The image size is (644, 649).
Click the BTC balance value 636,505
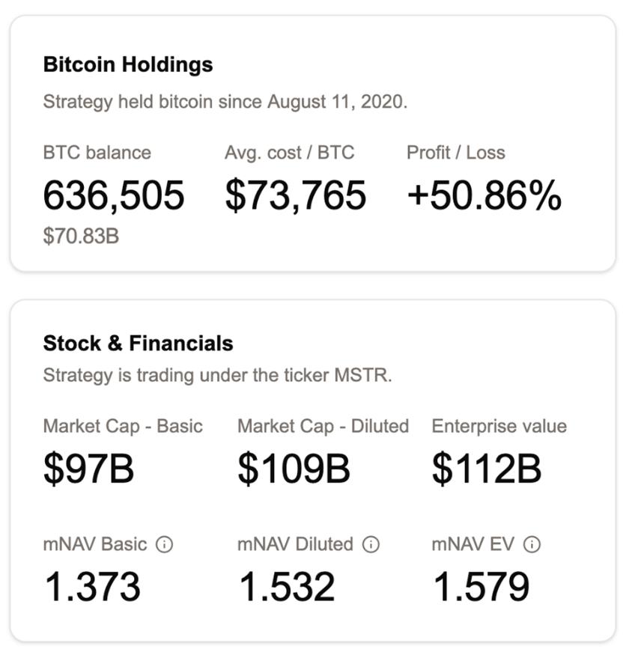(x=113, y=196)
